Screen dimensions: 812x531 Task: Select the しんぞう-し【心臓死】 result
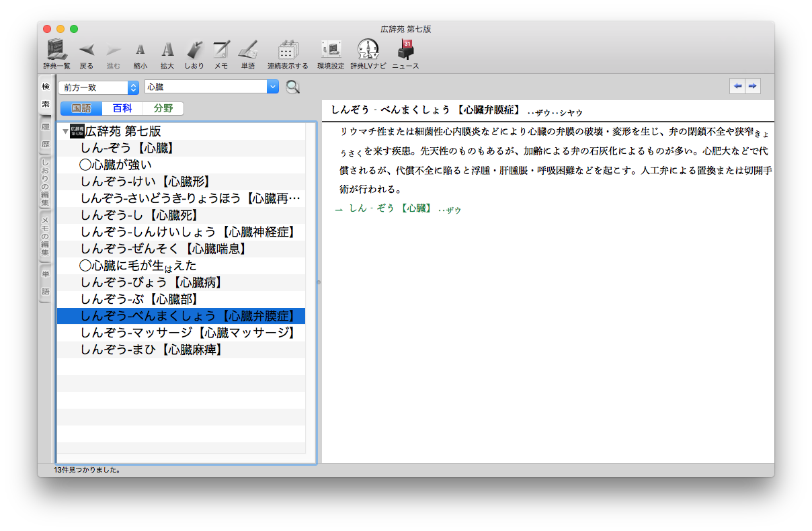click(x=181, y=215)
